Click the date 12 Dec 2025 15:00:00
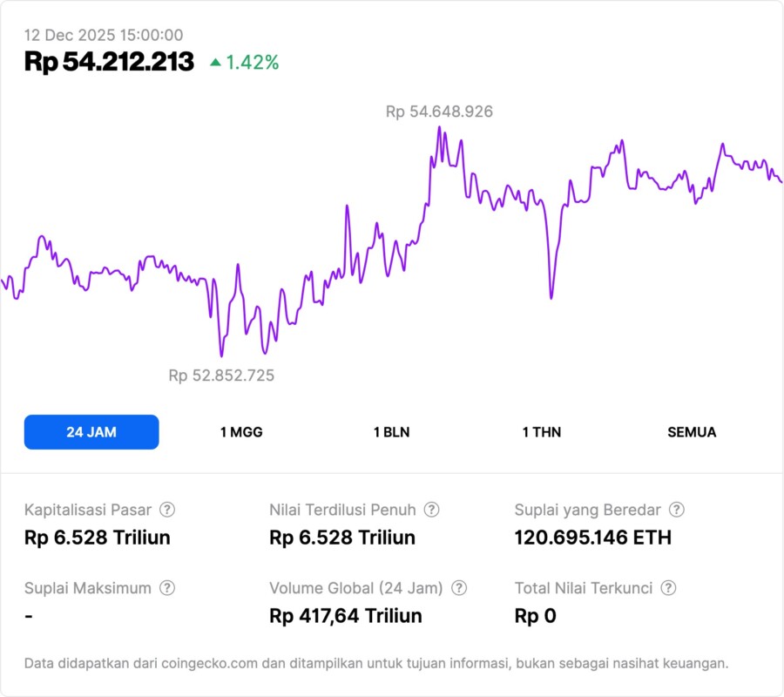The height and width of the screenshot is (697, 784). tap(104, 35)
